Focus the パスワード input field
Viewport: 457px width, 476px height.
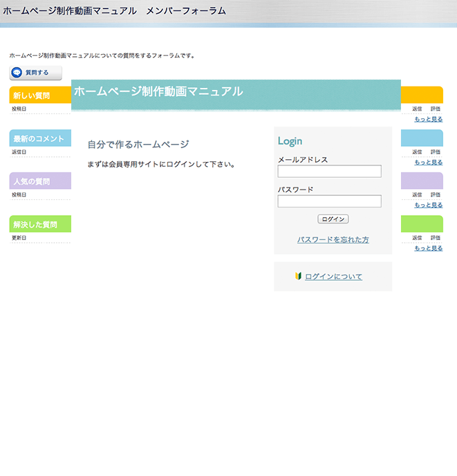[329, 201]
